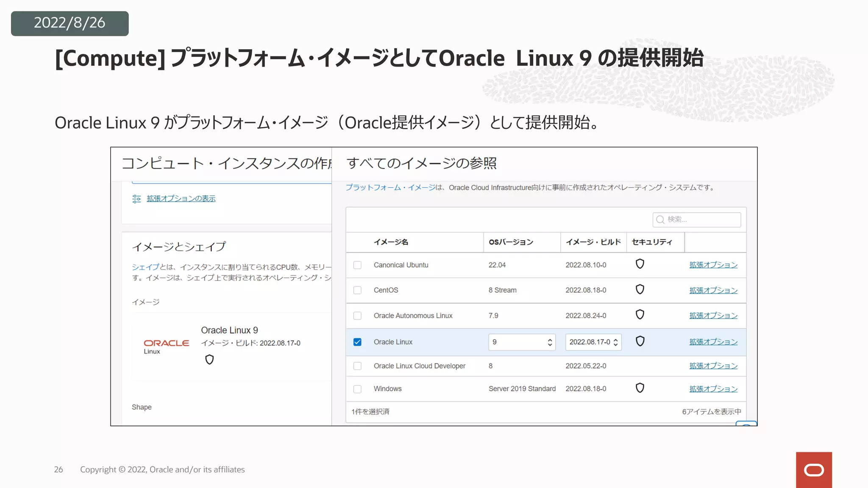Click the Windows image name
Screen dimensions: 868x488
click(387, 389)
